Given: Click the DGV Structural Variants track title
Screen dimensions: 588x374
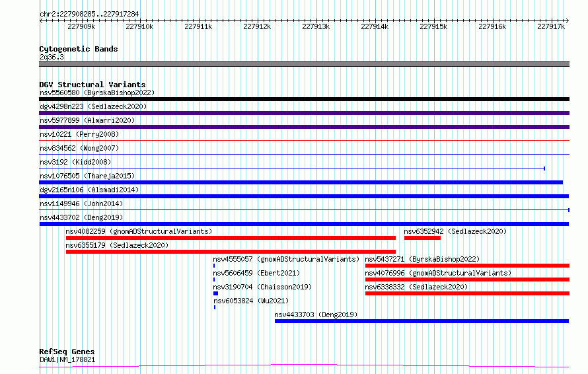Looking at the screenshot, I should pos(92,85).
